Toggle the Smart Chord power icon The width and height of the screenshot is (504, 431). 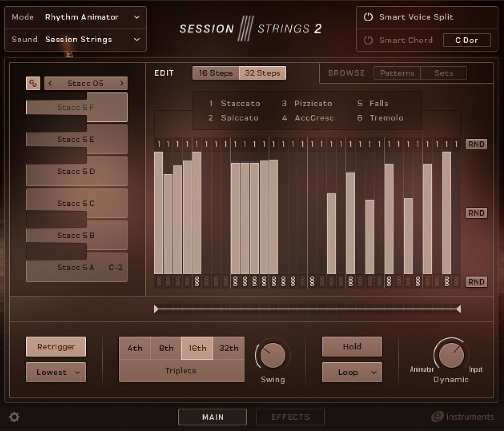tap(368, 40)
